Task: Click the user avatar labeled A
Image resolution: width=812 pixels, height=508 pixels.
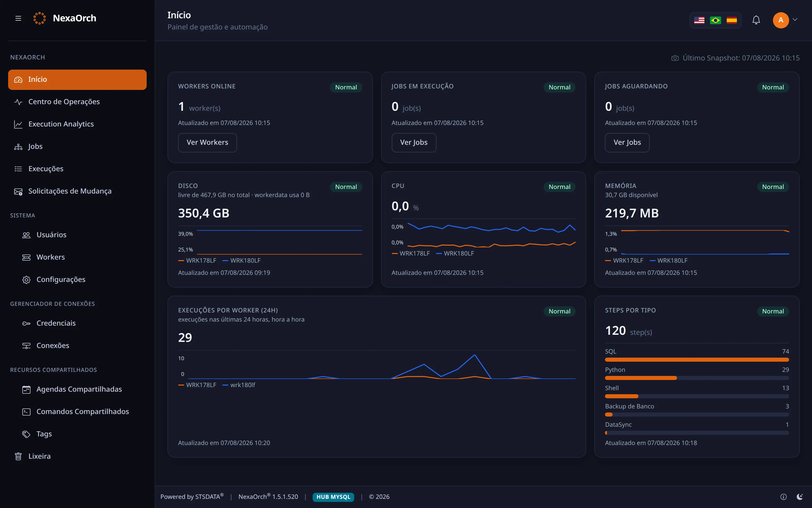Action: [x=781, y=20]
